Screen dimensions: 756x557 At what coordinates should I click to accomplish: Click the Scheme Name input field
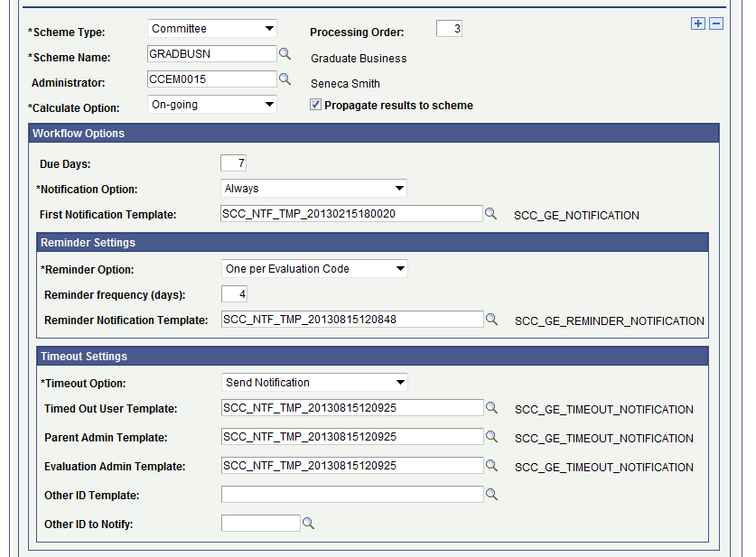(211, 54)
